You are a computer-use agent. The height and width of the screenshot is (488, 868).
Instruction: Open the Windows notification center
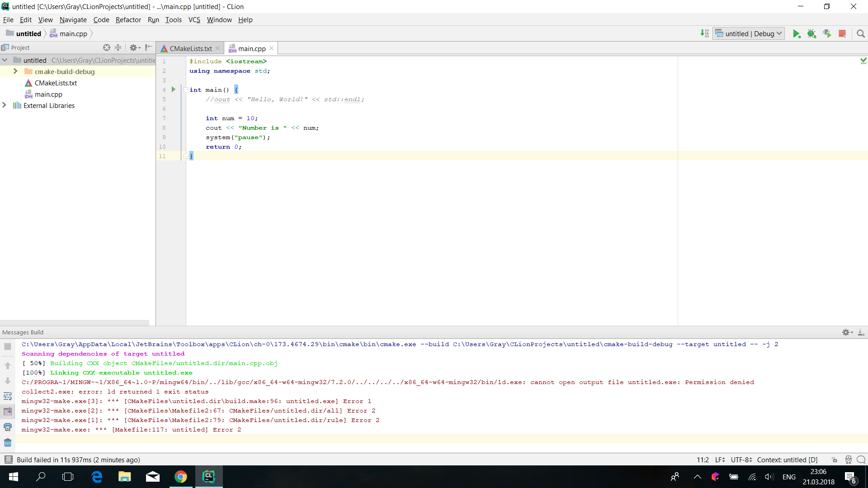pos(851,477)
